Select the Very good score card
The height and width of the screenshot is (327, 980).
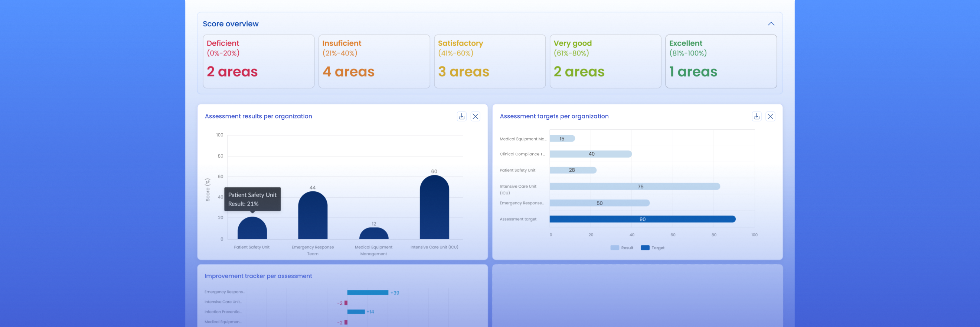click(605, 61)
